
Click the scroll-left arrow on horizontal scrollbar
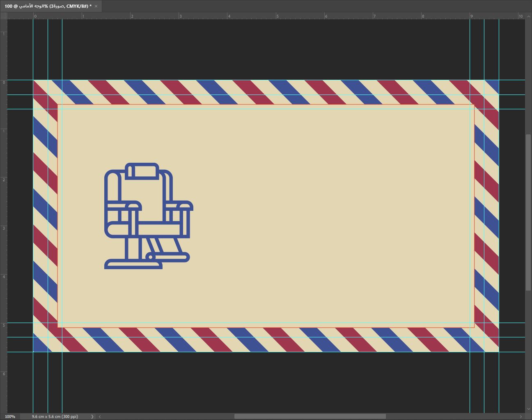pos(100,416)
